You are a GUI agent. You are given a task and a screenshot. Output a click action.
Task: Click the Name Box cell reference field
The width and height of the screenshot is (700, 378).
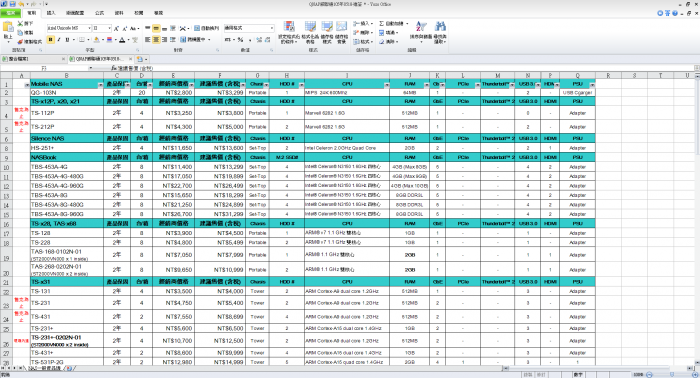[44, 68]
